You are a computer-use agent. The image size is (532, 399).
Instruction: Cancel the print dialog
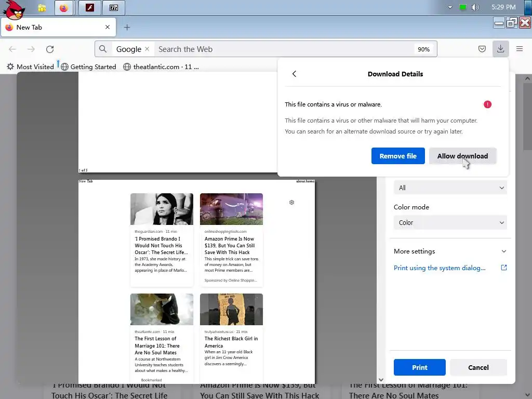[478, 367]
